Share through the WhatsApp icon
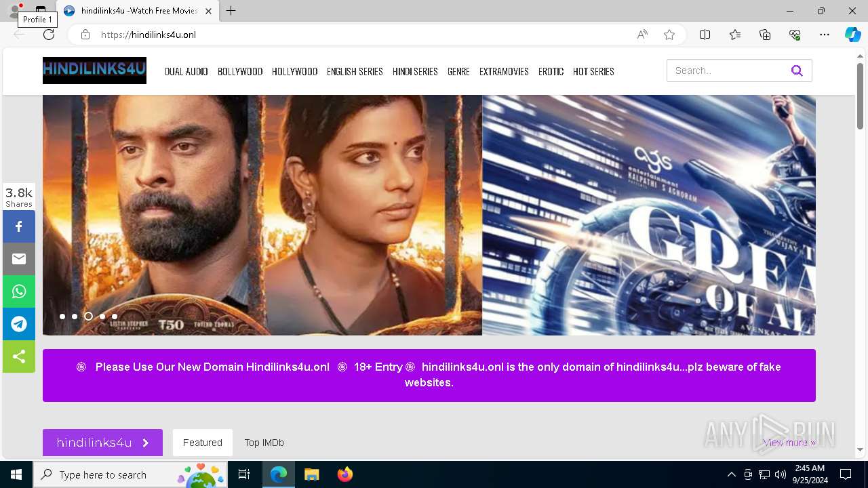Image resolution: width=868 pixels, height=488 pixels. click(19, 291)
